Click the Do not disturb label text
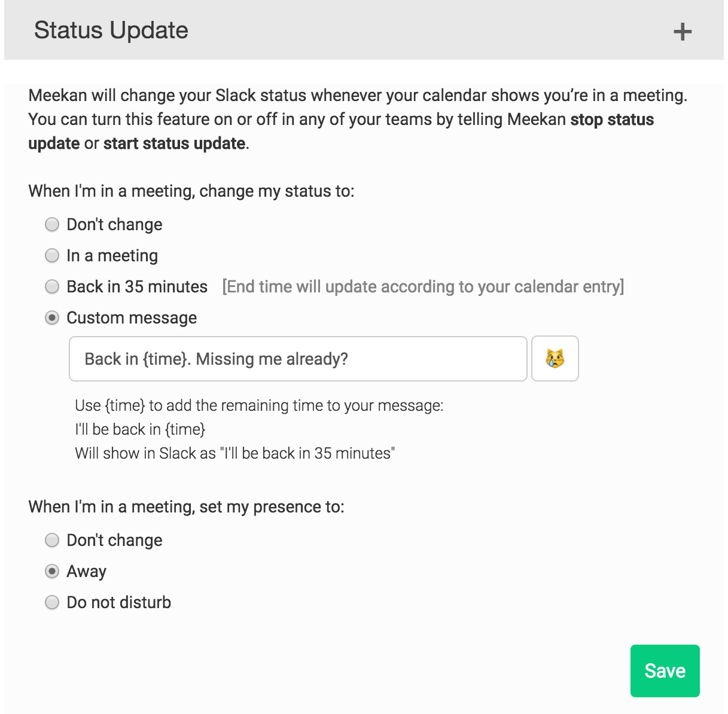The width and height of the screenshot is (728, 714). [x=118, y=603]
